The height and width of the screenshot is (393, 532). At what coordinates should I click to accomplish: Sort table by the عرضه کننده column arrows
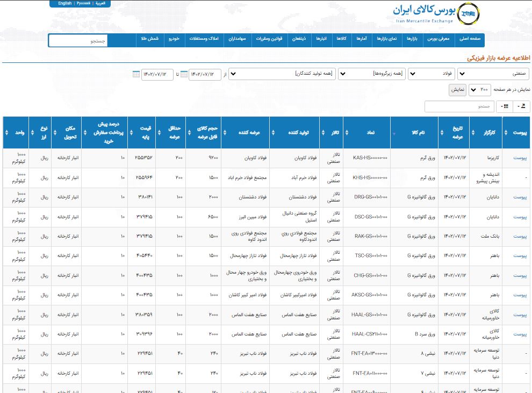(x=225, y=133)
